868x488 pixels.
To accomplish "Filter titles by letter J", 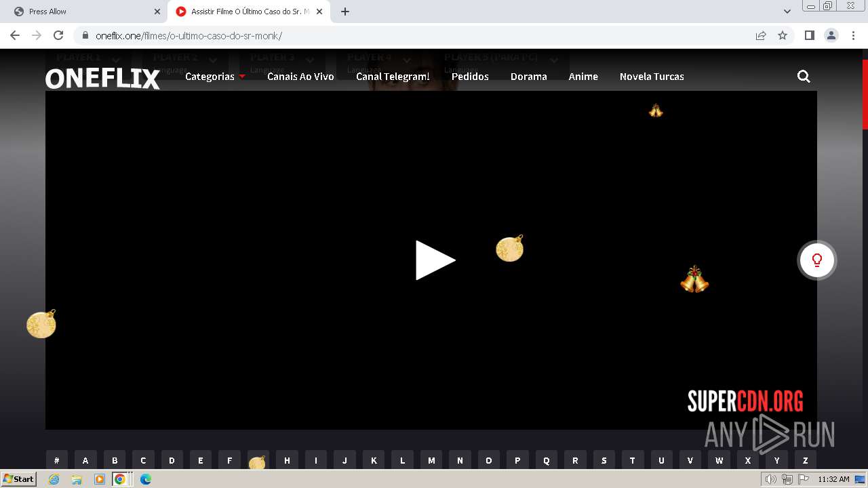I will pyautogui.click(x=344, y=460).
